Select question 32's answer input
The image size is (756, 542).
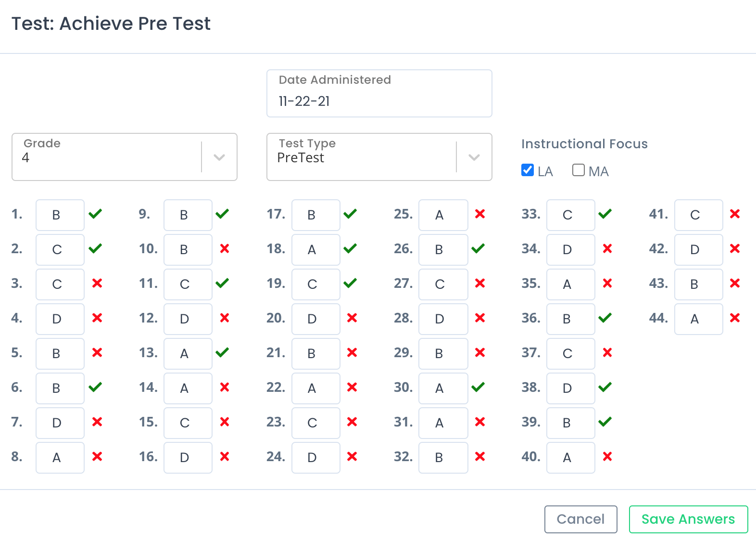443,458
